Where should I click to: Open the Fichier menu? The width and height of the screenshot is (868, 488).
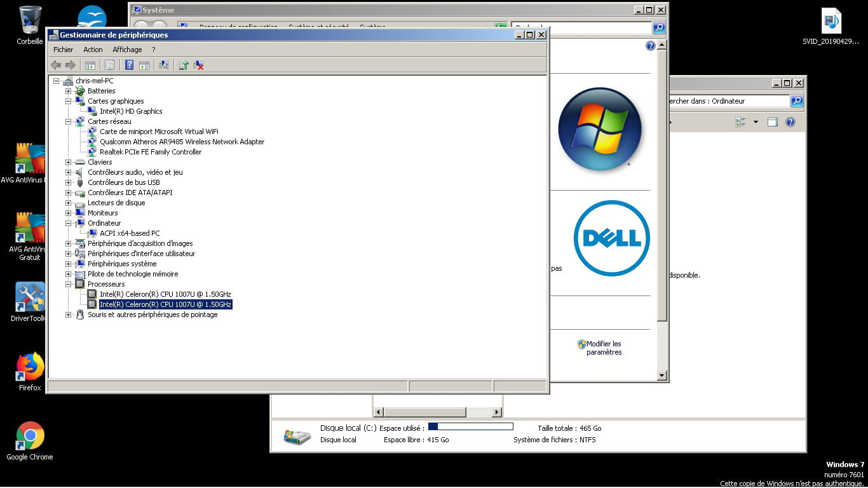[x=63, y=50]
